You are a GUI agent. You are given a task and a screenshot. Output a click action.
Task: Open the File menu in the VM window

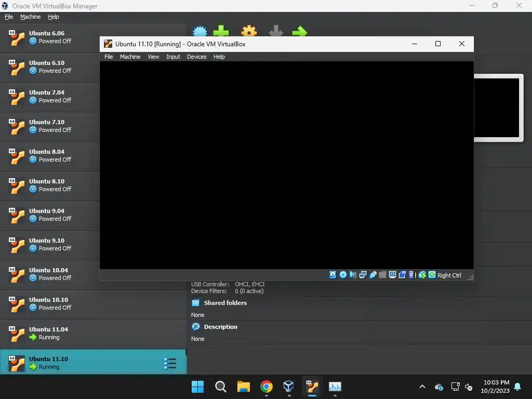[109, 57]
